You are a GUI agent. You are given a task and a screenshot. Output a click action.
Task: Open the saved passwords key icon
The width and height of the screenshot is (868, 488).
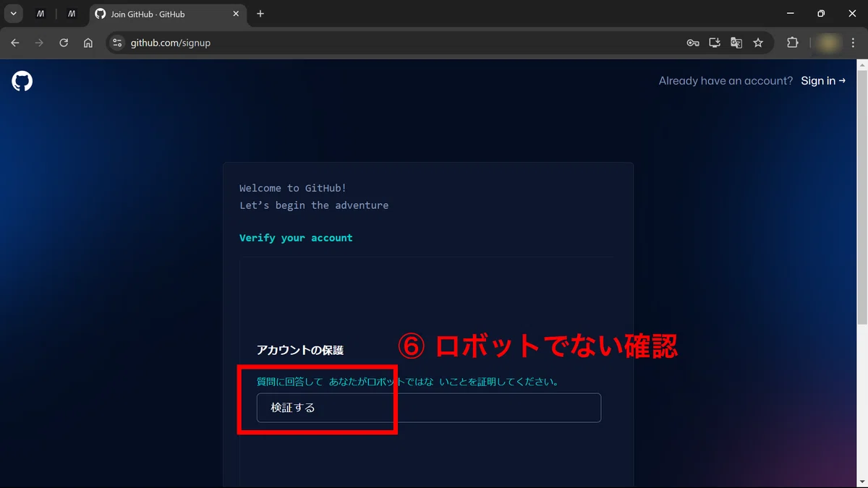[x=693, y=43]
